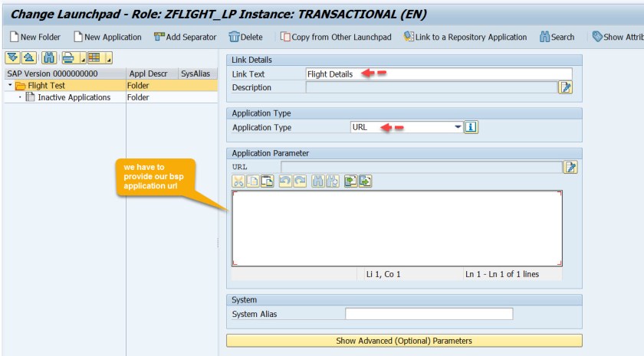The width and height of the screenshot is (644, 356).
Task: Click Link to a Repository Application
Action: 465,37
